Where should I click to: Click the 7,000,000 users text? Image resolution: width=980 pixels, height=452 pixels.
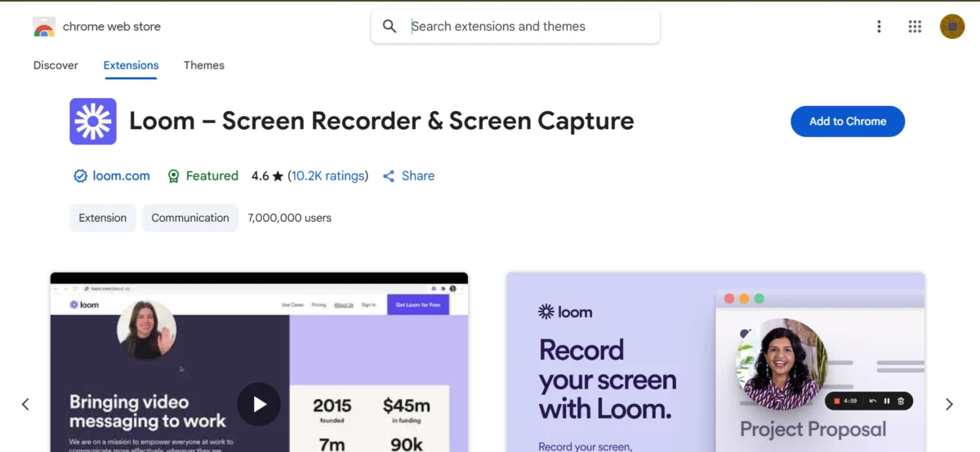click(x=290, y=218)
